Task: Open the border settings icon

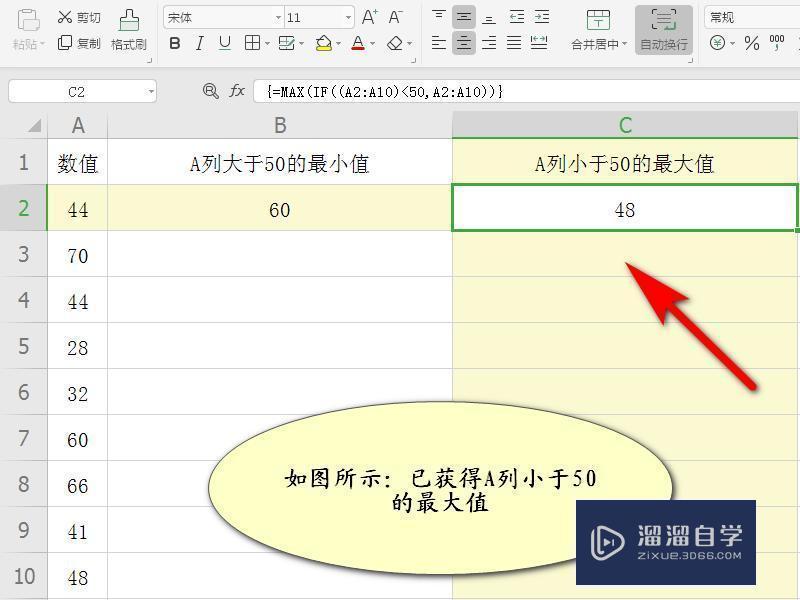Action: 254,43
